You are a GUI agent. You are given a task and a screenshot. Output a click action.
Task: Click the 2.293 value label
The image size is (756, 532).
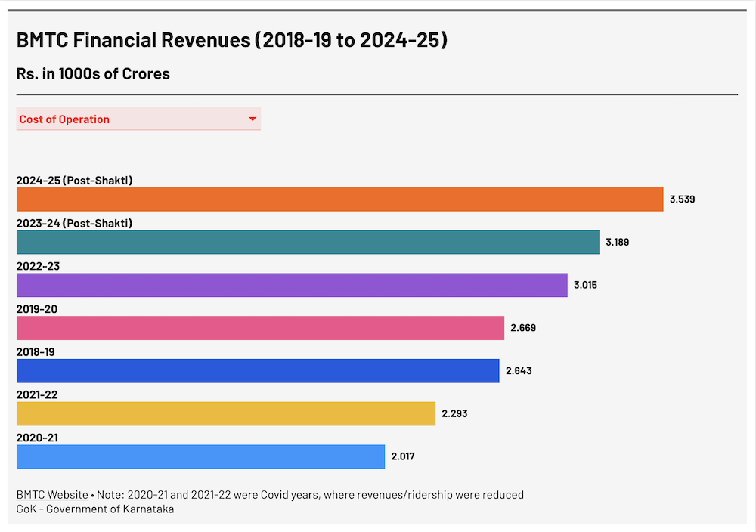pos(454,413)
